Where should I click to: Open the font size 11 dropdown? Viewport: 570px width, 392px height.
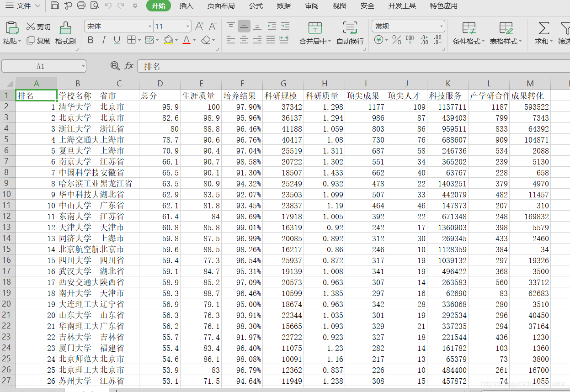point(187,26)
